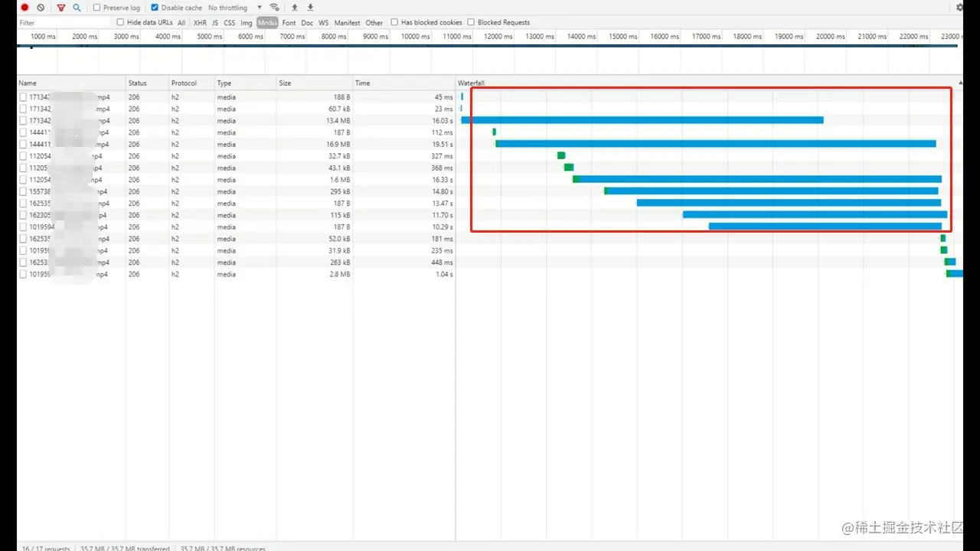Open network settings gear icon
980x551 pixels.
click(x=960, y=8)
